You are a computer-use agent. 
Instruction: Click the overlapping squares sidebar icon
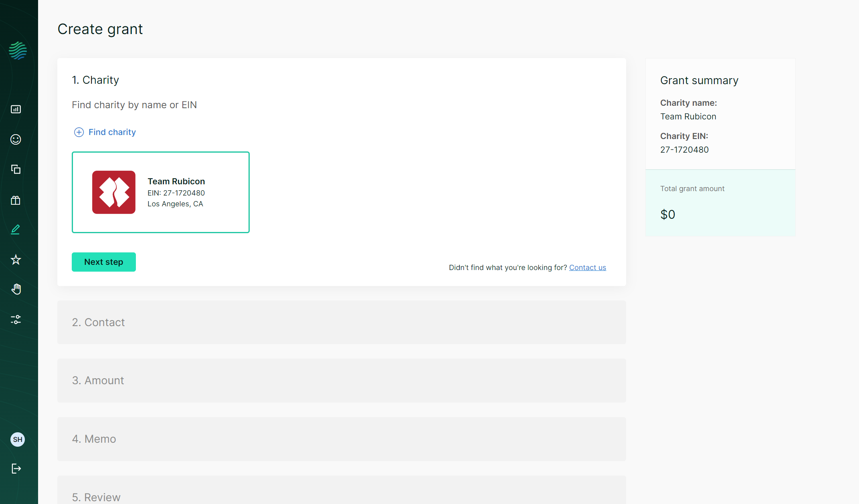coord(16,169)
